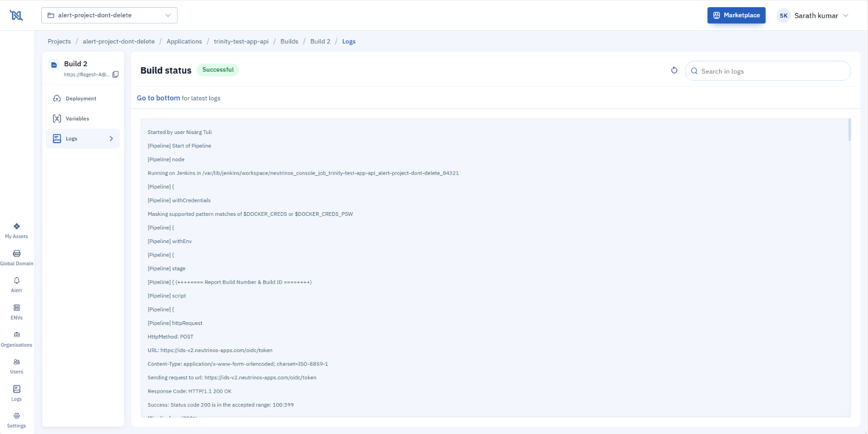868x434 pixels.
Task: Click the 'Build status' heading
Action: point(166,71)
